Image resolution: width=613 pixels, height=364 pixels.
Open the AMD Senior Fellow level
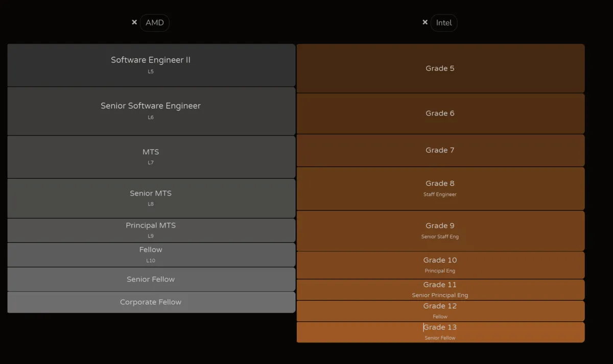(x=151, y=279)
